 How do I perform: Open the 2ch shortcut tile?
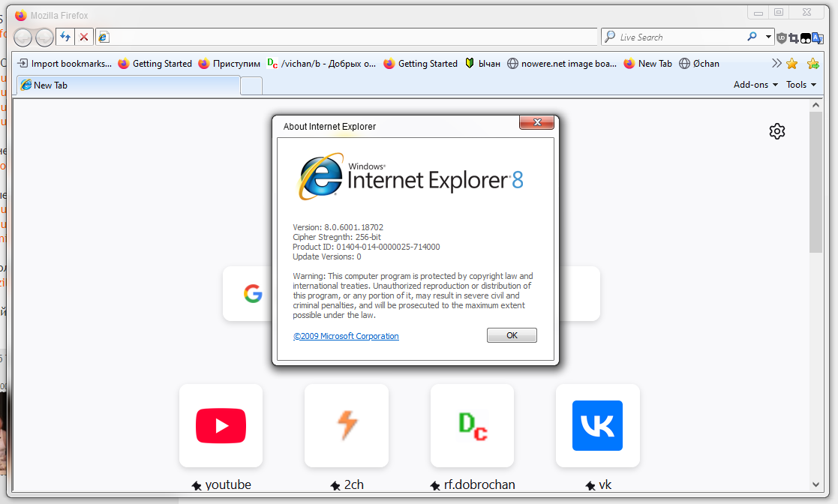click(x=347, y=426)
